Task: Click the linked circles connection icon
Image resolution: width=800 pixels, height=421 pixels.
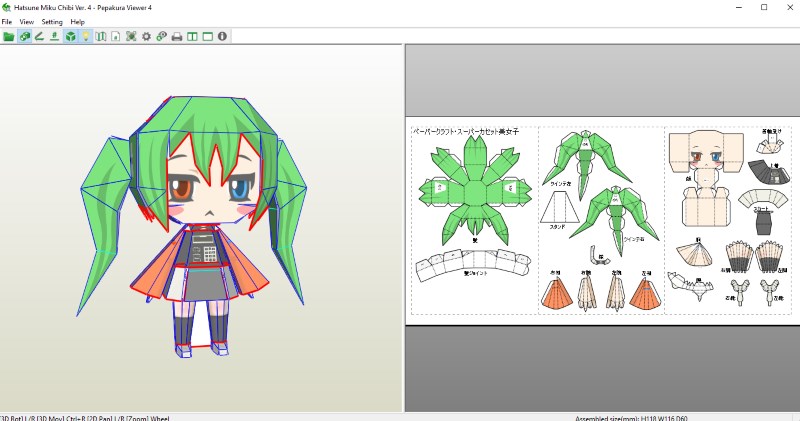Action: (162, 36)
